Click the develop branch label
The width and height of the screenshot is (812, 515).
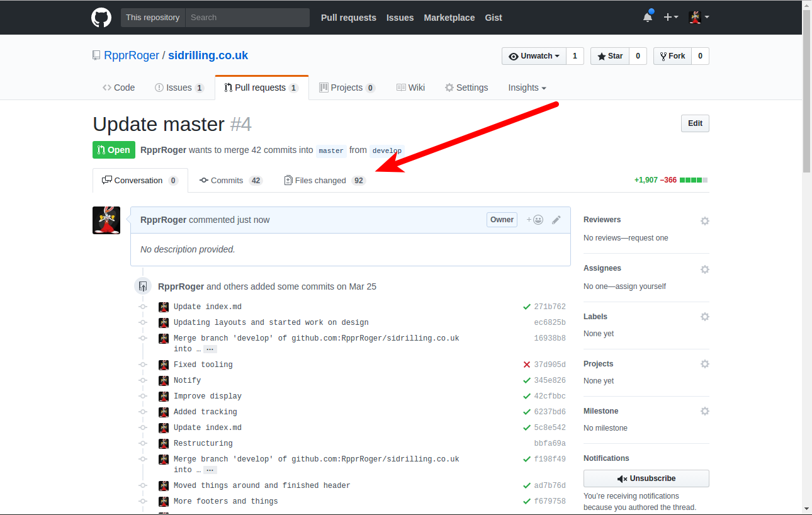coord(386,150)
